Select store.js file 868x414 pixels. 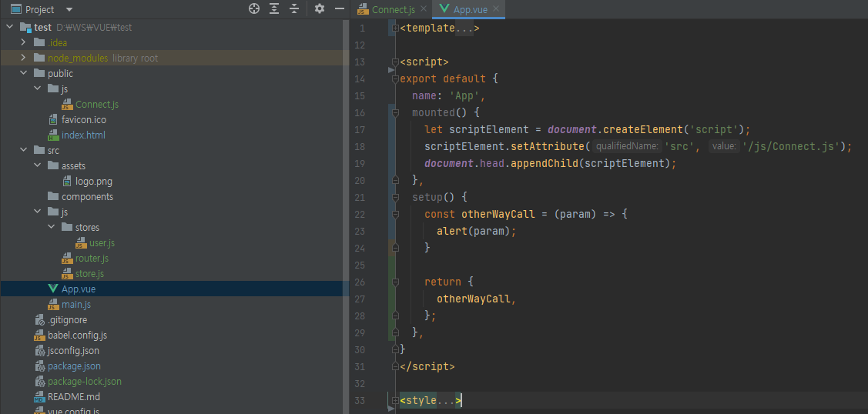pyautogui.click(x=89, y=274)
